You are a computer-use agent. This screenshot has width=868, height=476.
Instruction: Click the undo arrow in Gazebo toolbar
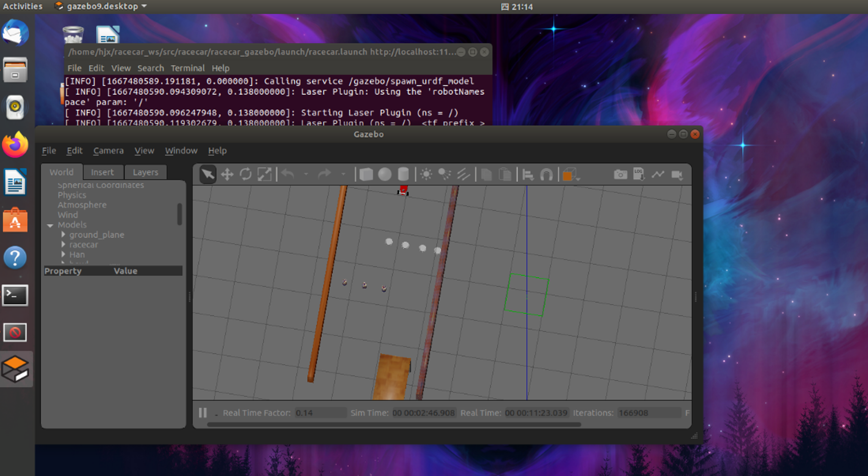[288, 174]
